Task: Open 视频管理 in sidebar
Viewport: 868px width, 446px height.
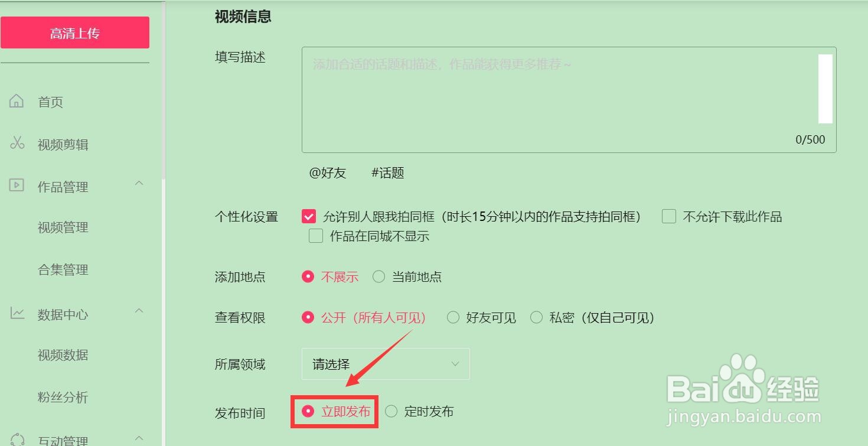Action: pos(63,227)
